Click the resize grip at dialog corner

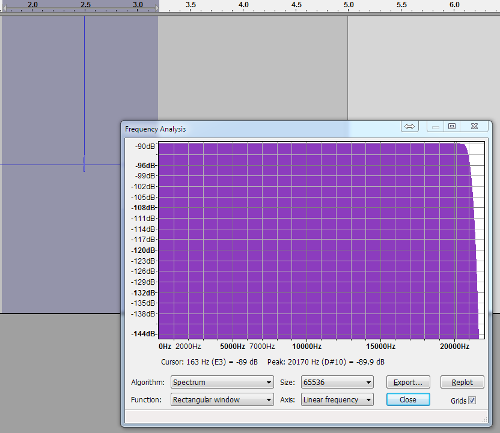(485, 419)
